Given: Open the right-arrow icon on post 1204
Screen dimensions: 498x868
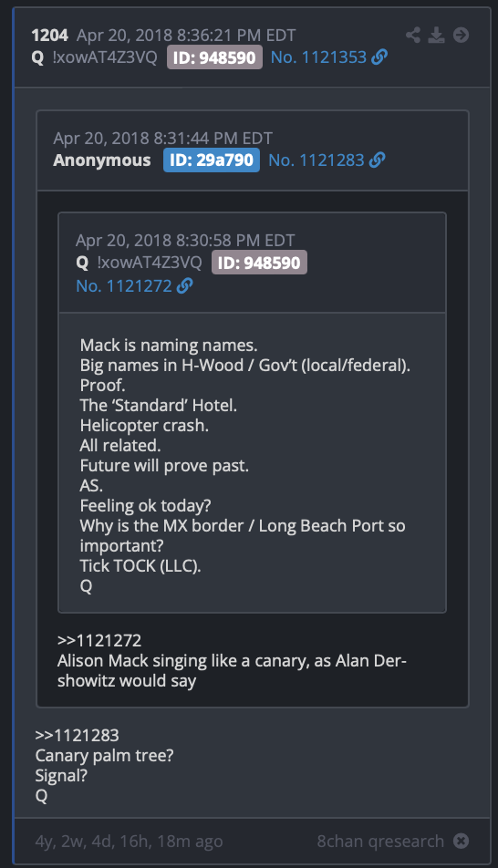Looking at the screenshot, I should (461, 35).
